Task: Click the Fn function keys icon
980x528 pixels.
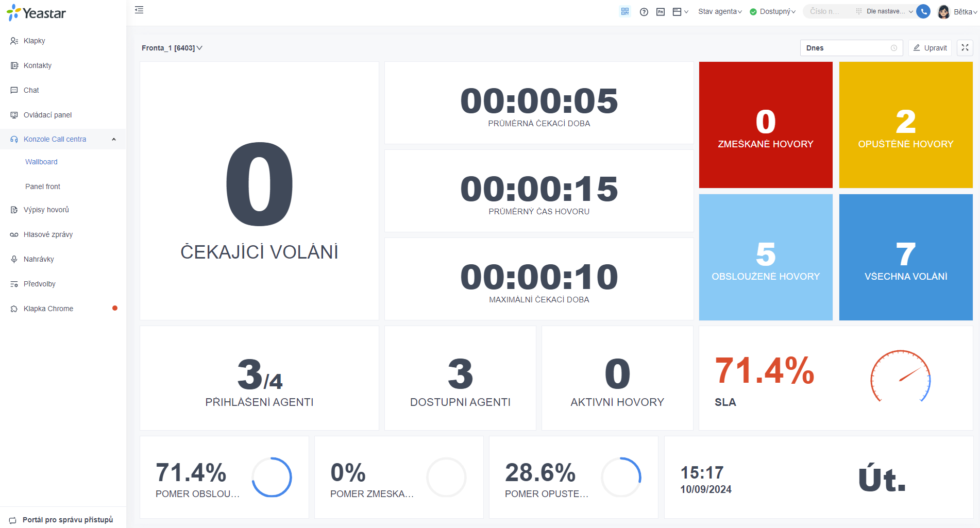Action: tap(661, 12)
